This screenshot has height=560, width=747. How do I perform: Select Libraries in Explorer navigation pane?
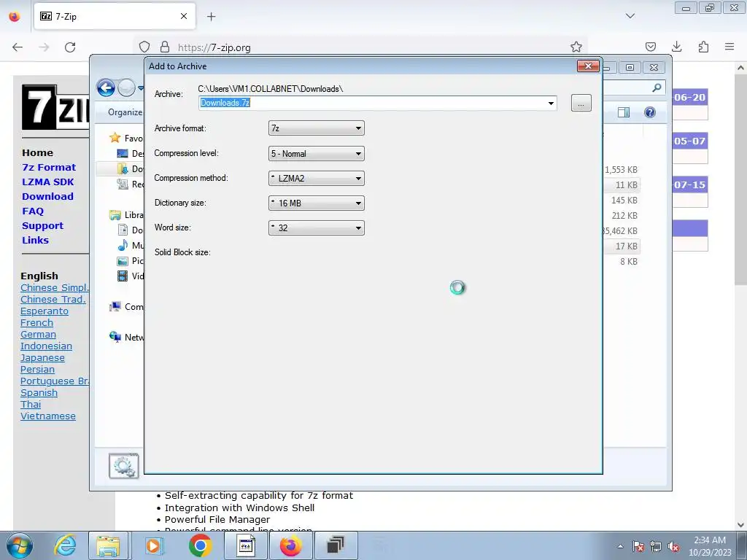[127, 215]
